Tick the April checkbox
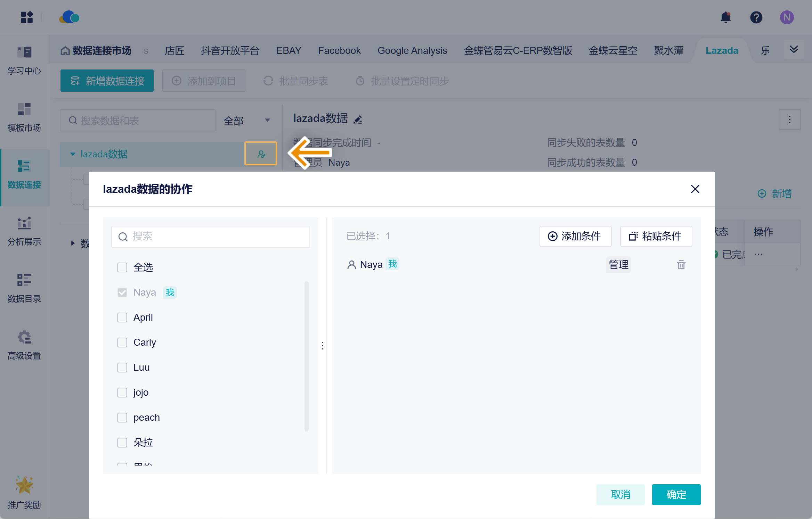This screenshot has height=519, width=812. 122,318
